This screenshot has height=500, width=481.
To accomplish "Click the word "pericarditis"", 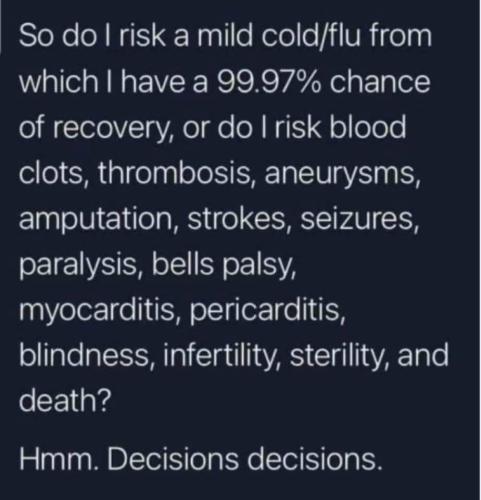I will (x=265, y=313).
